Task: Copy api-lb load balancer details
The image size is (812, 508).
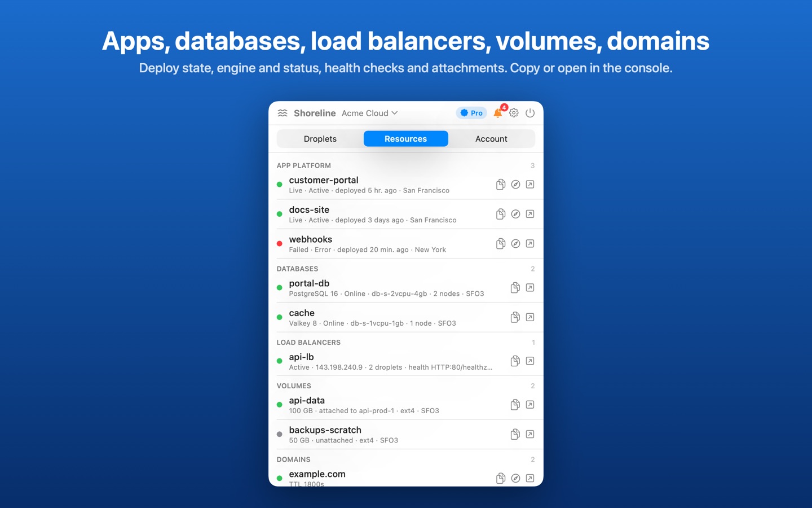Action: [x=515, y=361]
